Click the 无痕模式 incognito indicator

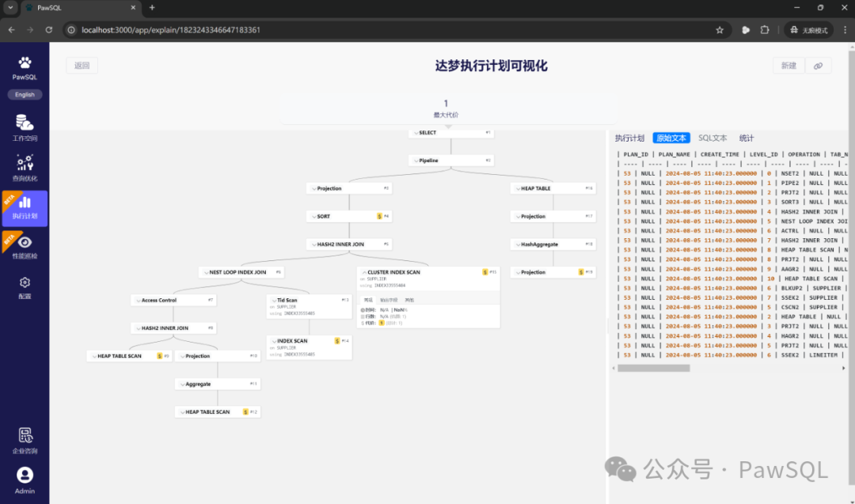point(809,30)
